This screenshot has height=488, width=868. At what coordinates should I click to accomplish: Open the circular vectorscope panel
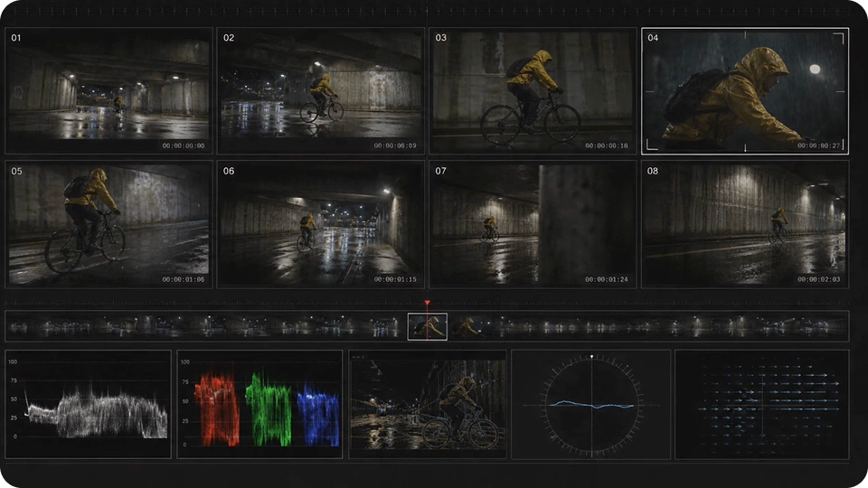tap(590, 404)
